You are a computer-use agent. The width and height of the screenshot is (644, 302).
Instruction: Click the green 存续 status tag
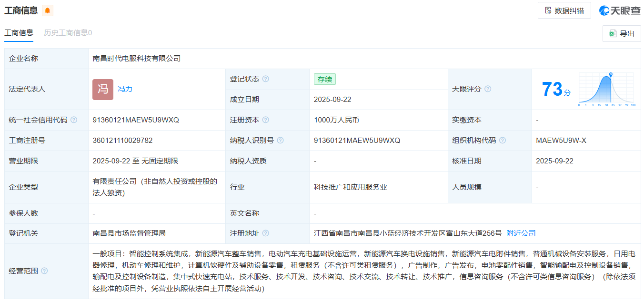click(x=325, y=79)
